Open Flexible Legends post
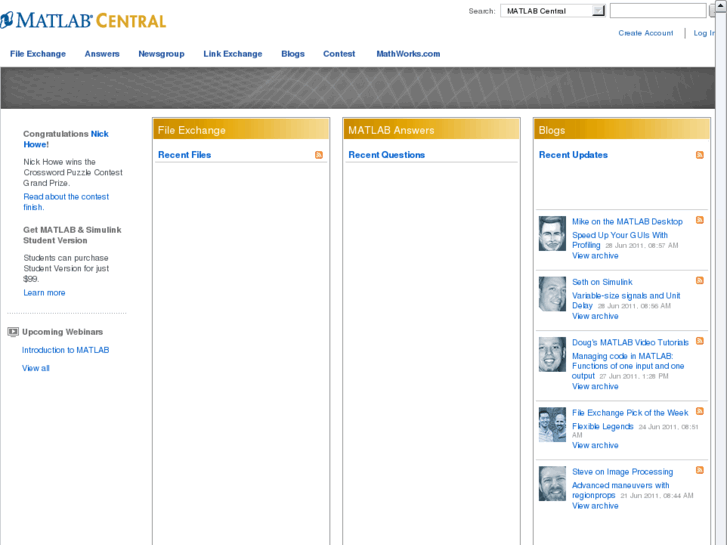 pyautogui.click(x=602, y=426)
